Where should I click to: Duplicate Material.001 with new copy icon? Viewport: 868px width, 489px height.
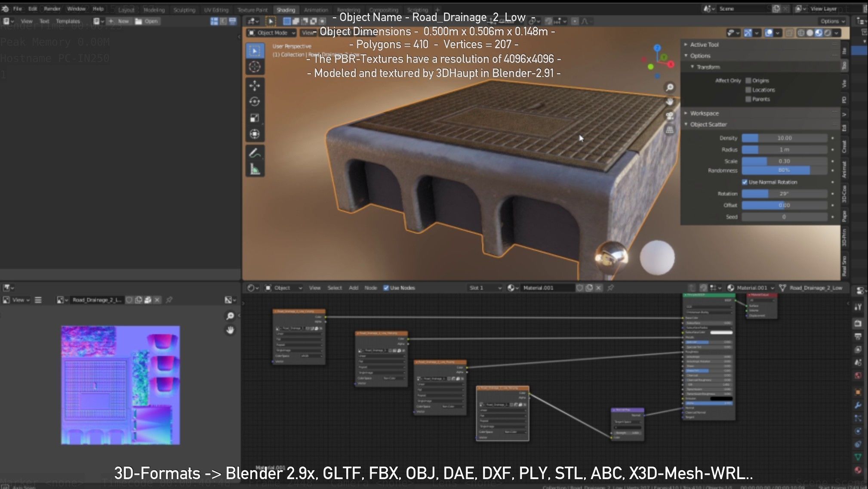[x=589, y=288]
